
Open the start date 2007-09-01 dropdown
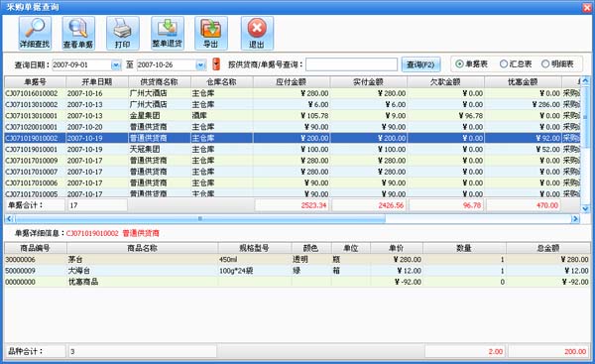[x=116, y=65]
